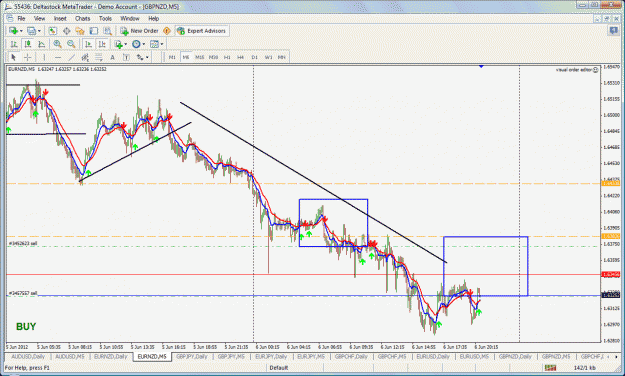Open the View menu
The image size is (625, 376).
pos(39,18)
